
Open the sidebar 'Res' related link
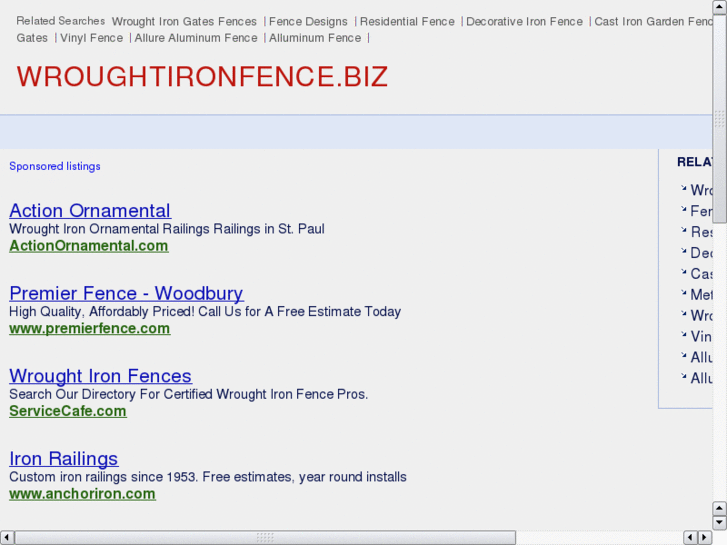[701, 232]
